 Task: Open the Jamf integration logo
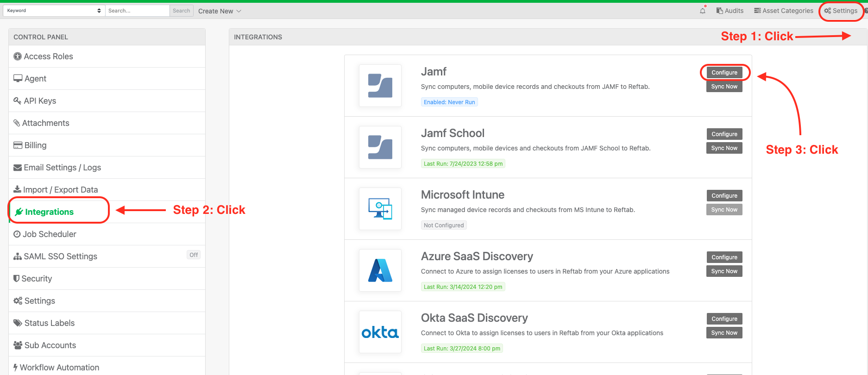(380, 86)
